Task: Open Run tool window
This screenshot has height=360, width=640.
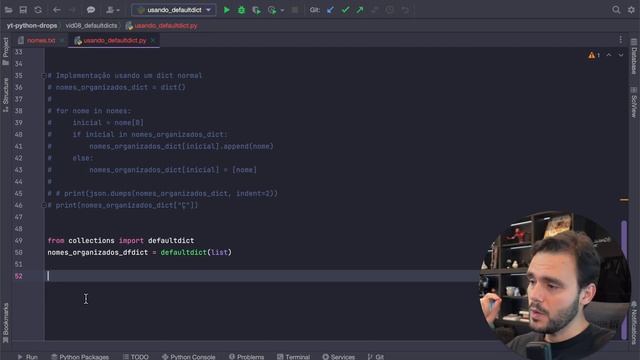Action: tap(27, 357)
